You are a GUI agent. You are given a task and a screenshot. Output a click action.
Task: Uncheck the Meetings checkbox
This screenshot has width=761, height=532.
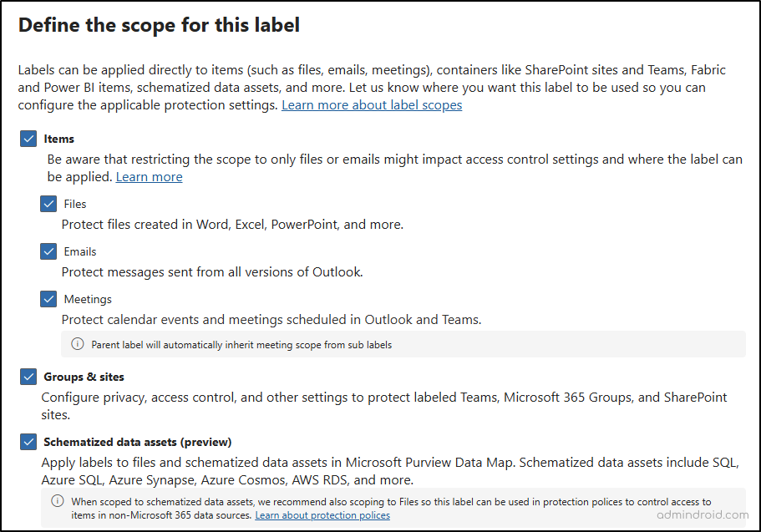click(48, 299)
